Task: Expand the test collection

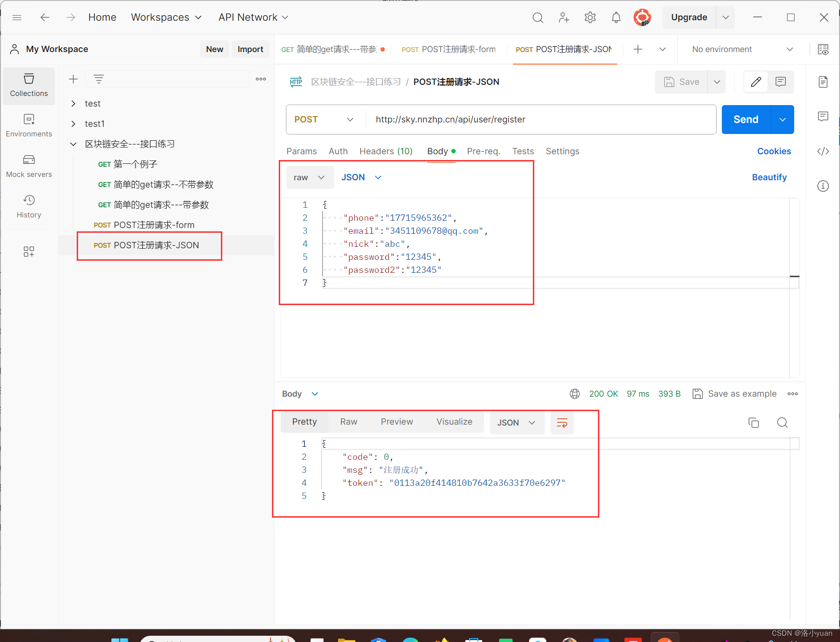Action: pyautogui.click(x=73, y=104)
